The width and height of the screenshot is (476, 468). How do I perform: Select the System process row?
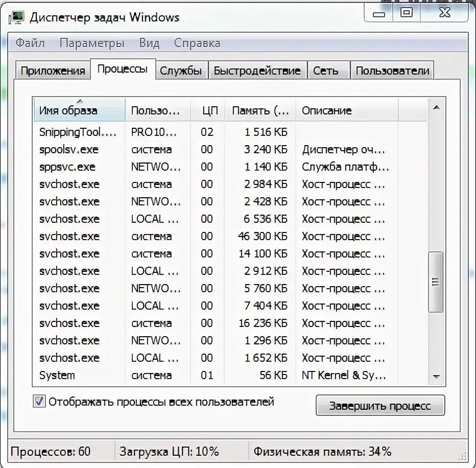[x=230, y=375]
